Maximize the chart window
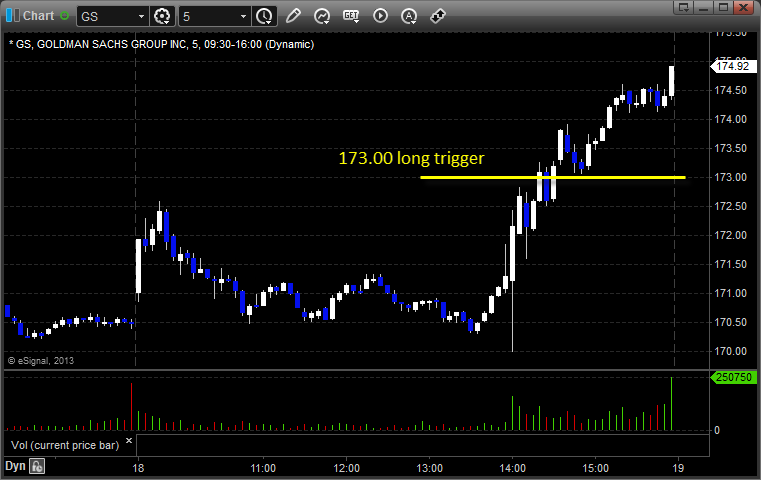Image resolution: width=761 pixels, height=480 pixels. [x=723, y=7]
